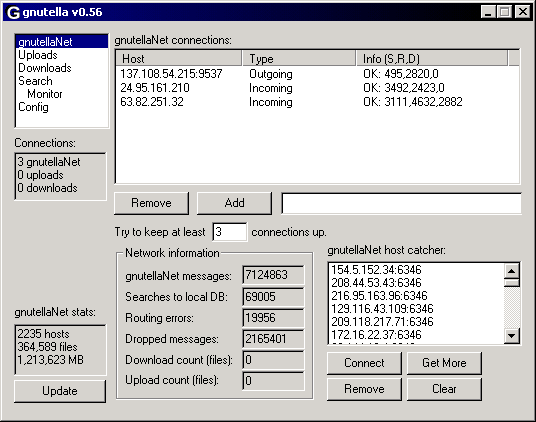The image size is (536, 422).
Task: Click the 0 uploads connections line
Action: [x=40, y=175]
